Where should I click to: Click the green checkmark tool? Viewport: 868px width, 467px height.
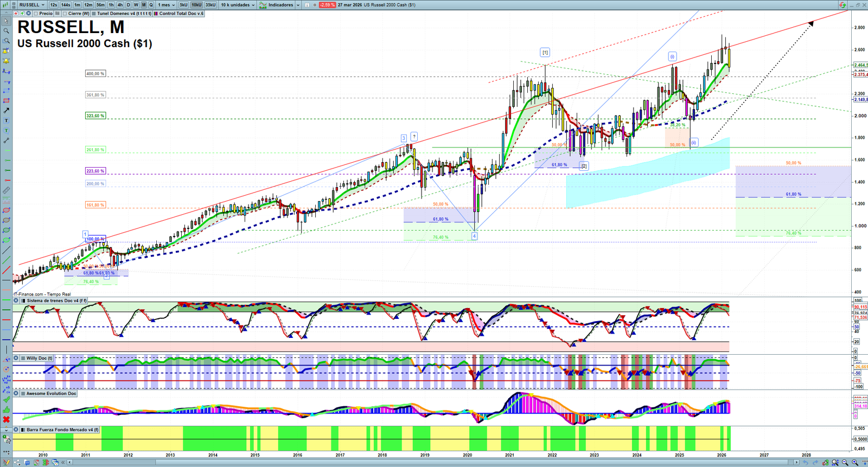click(x=6, y=400)
